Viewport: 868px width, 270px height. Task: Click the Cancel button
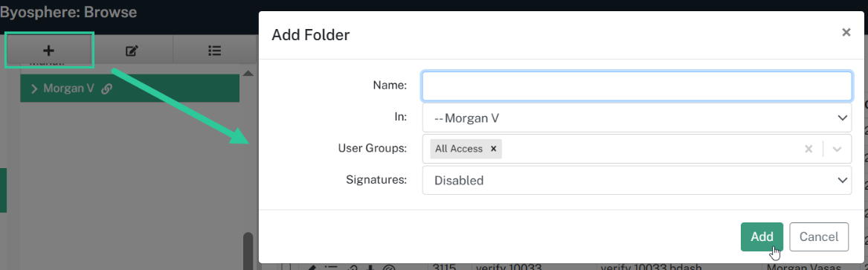tap(819, 237)
